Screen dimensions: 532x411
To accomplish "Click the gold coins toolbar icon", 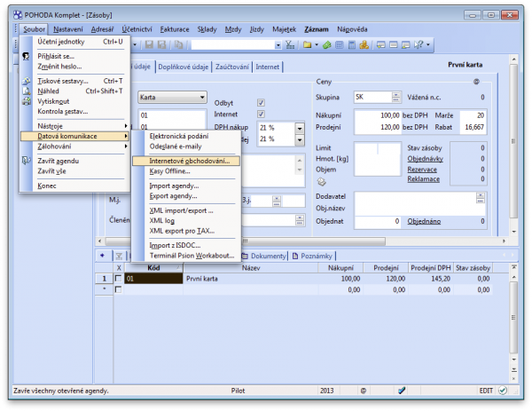I will [364, 44].
